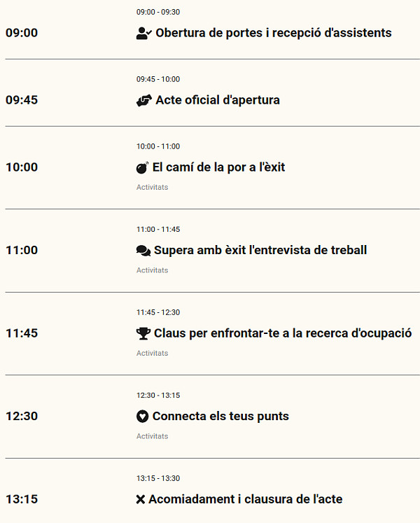Image resolution: width=420 pixels, height=523 pixels.
Task: Open the Connecta els teus punts session
Action: [x=220, y=417]
